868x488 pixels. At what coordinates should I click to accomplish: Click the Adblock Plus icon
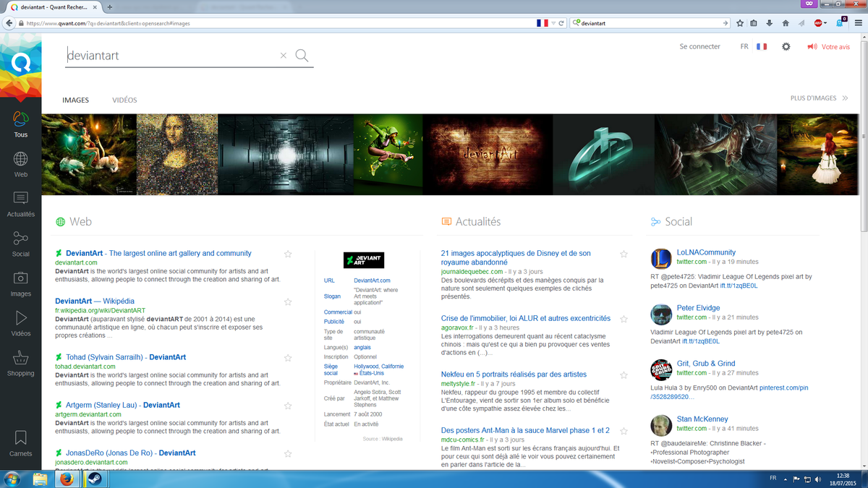point(818,23)
